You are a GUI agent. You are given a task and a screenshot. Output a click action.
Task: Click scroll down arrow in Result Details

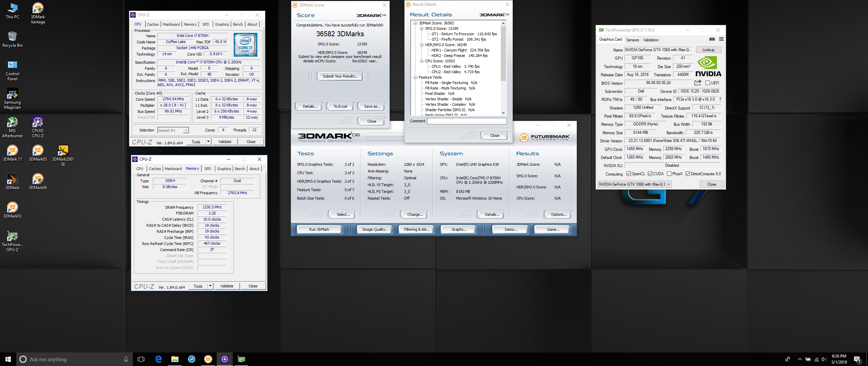(x=503, y=113)
